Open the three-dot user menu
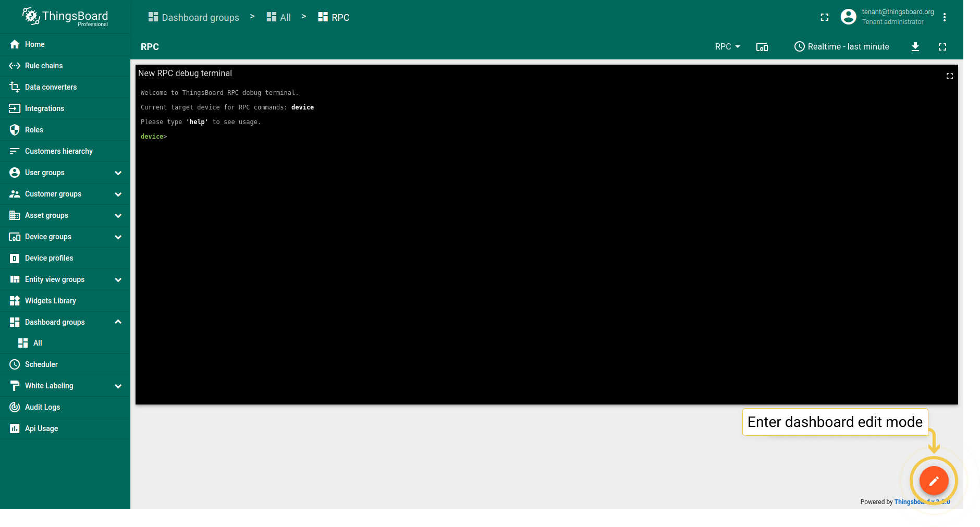 [945, 17]
